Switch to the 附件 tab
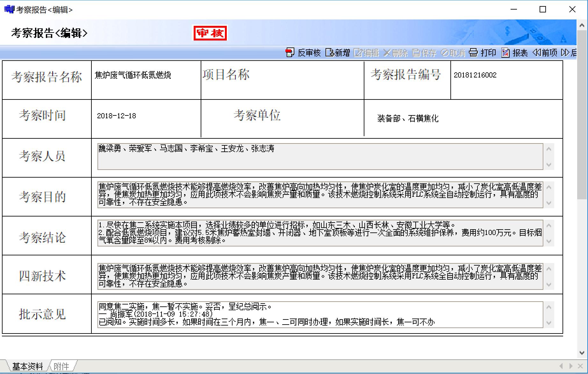 (61, 366)
